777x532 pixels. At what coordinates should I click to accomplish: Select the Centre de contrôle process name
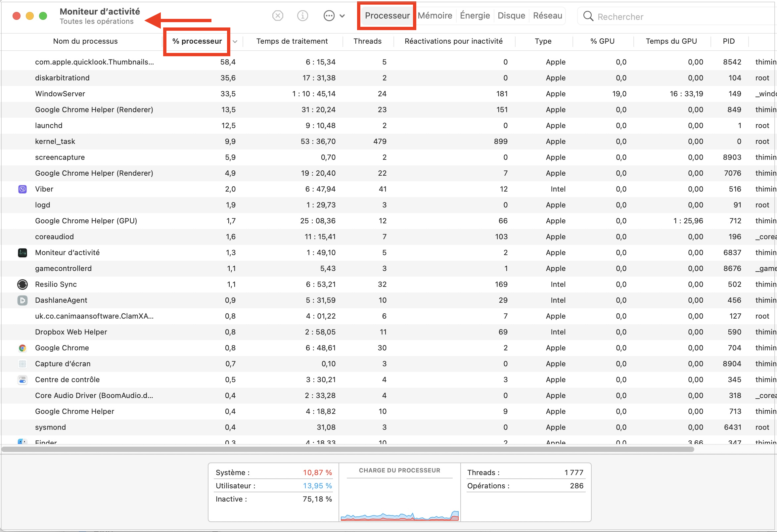point(67,379)
